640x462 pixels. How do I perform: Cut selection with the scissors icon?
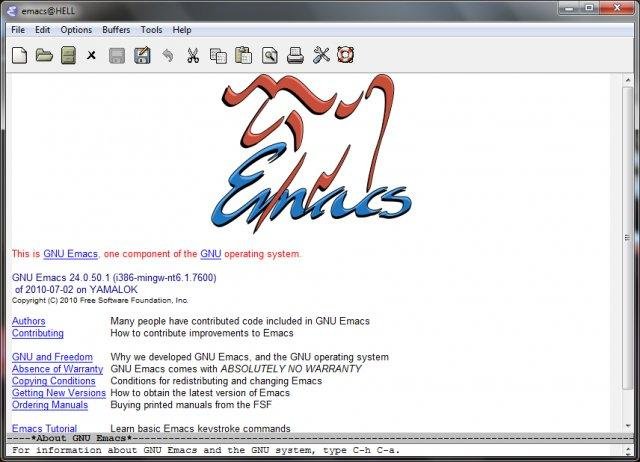coord(193,55)
